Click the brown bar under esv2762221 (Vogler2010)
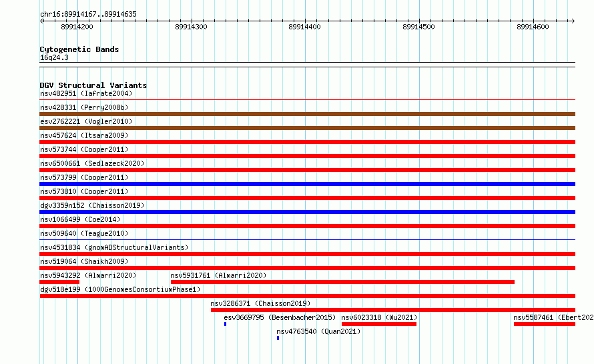 (307, 128)
